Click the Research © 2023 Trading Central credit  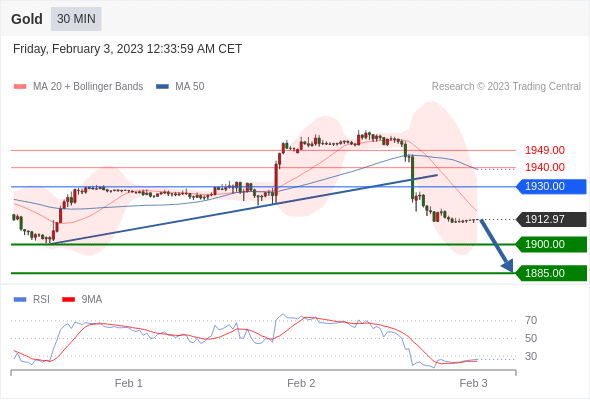pyautogui.click(x=506, y=87)
